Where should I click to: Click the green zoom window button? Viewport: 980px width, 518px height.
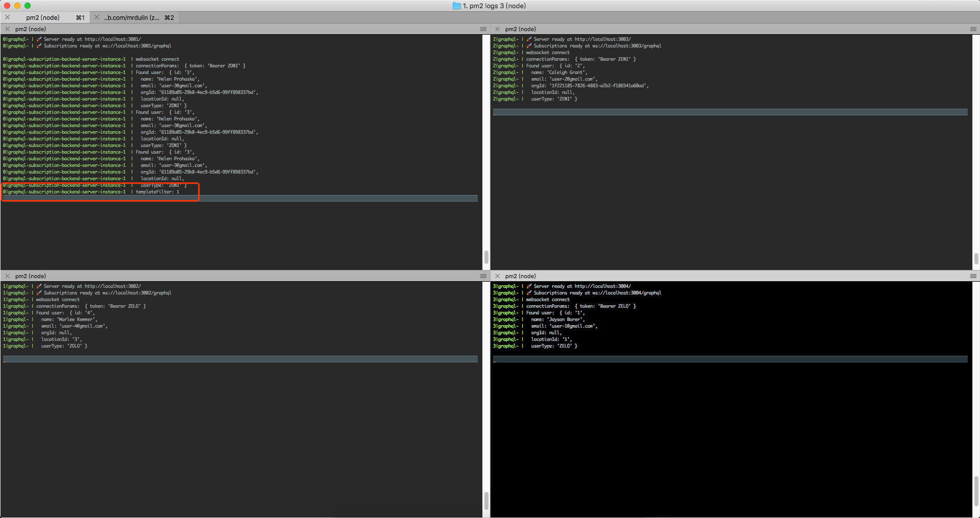(28, 6)
